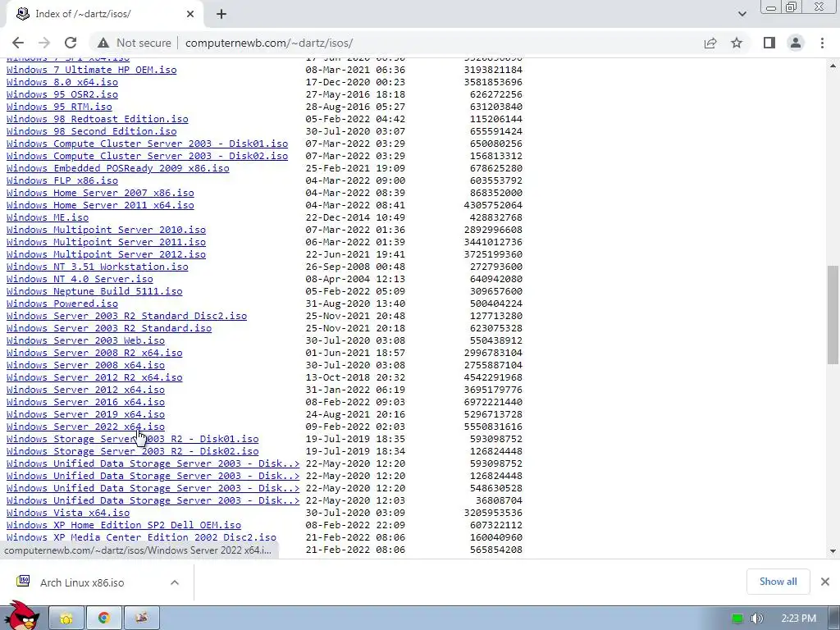The height and width of the screenshot is (630, 840).
Task: Download Windows Home Server 2007 x86.iso
Action: pyautogui.click(x=100, y=193)
